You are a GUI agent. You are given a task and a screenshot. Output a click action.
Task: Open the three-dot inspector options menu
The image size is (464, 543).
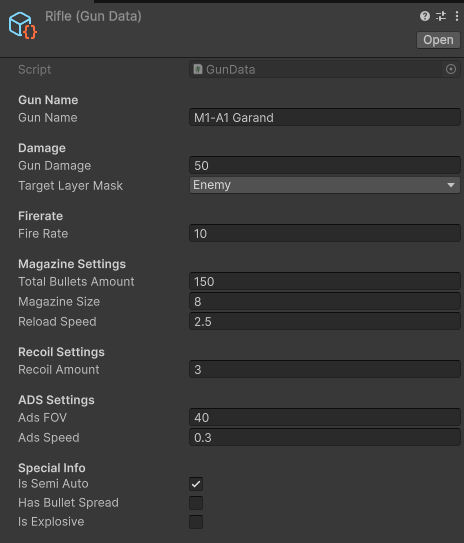(x=457, y=16)
